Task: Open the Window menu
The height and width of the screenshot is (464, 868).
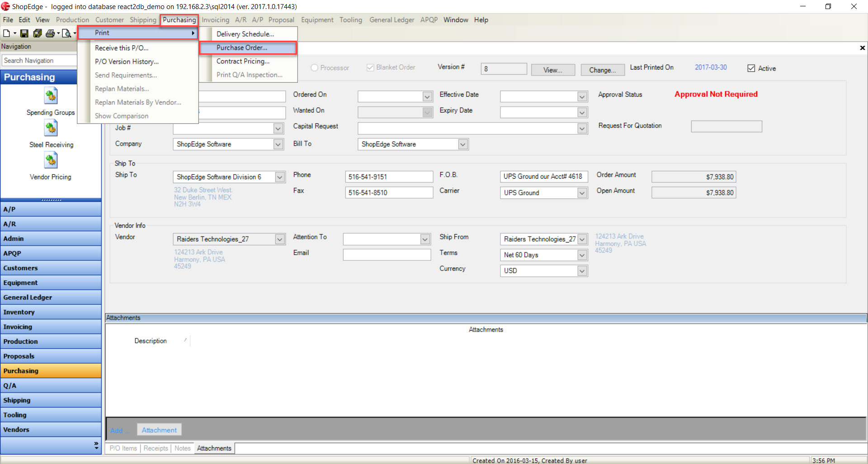Action: tap(456, 20)
